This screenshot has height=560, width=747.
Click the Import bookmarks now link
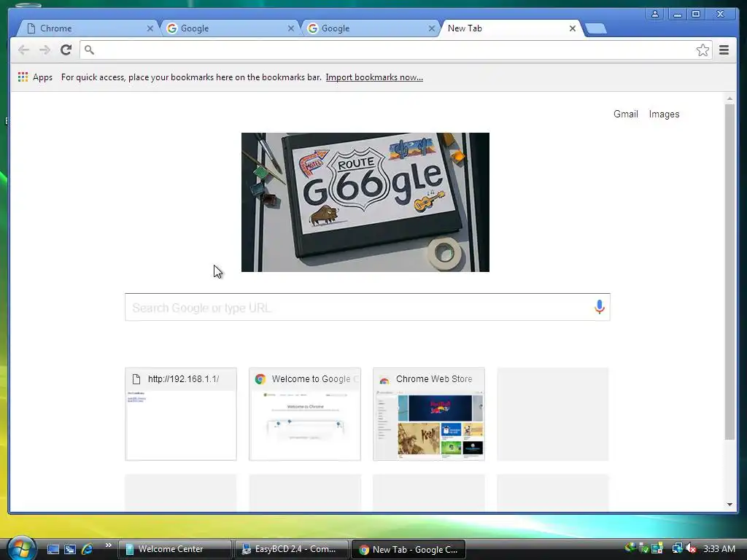374,77
